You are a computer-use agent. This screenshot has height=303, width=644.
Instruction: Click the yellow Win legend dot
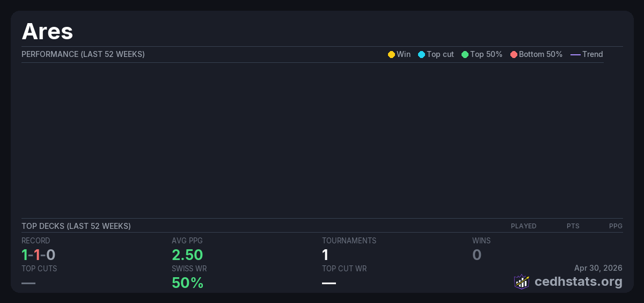coord(391,54)
